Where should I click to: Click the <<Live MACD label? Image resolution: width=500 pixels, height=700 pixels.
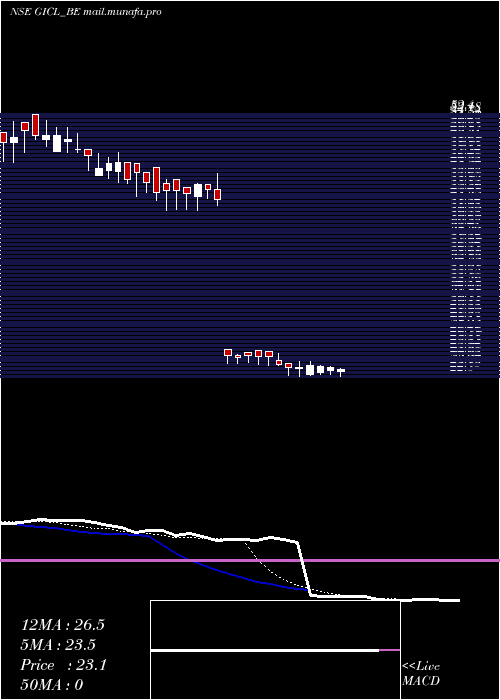point(421,673)
